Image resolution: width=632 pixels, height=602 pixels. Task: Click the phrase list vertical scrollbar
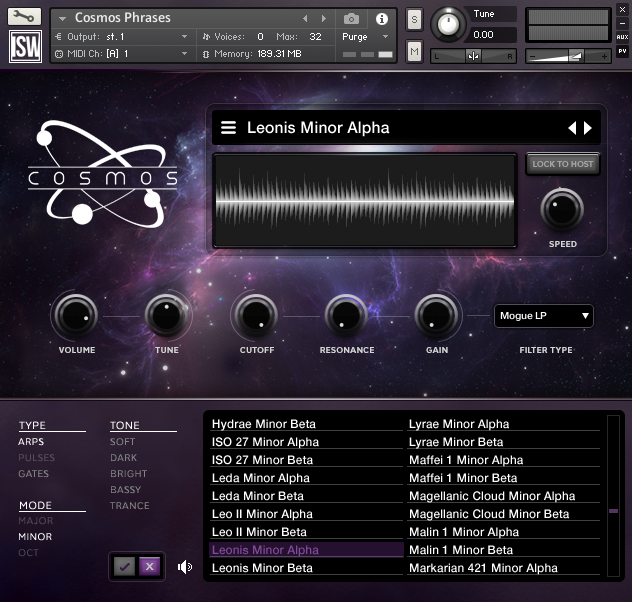pos(613,510)
